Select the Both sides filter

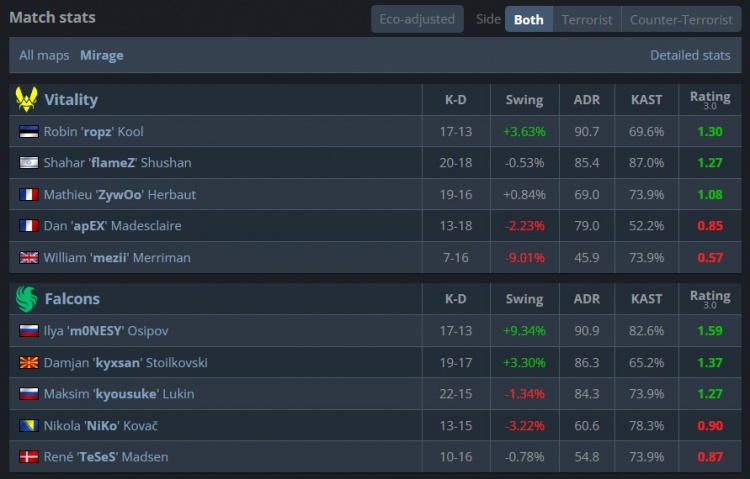coord(528,19)
